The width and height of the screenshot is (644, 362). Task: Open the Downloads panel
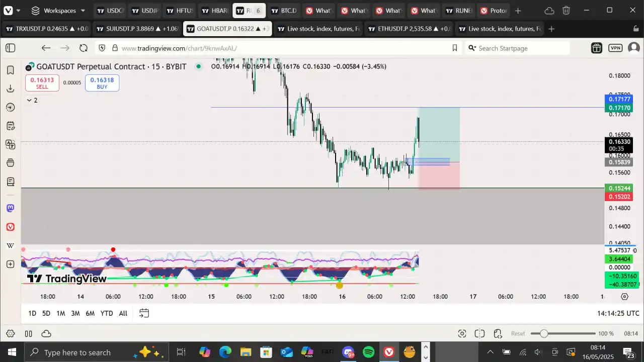10,88
